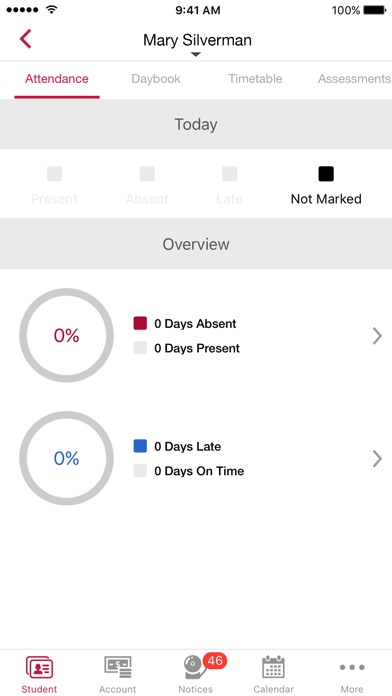Expand the Days Absent details chevron
This screenshot has width=392, height=696.
coord(377,336)
